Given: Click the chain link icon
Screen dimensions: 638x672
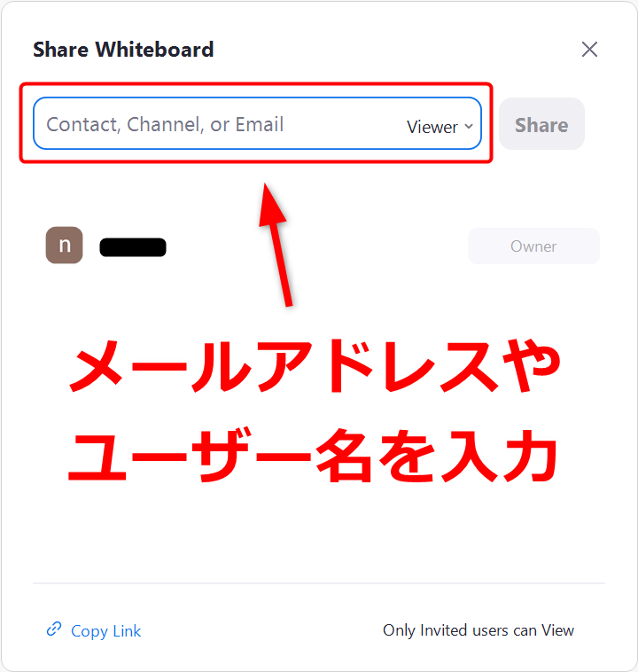Looking at the screenshot, I should coord(54,629).
